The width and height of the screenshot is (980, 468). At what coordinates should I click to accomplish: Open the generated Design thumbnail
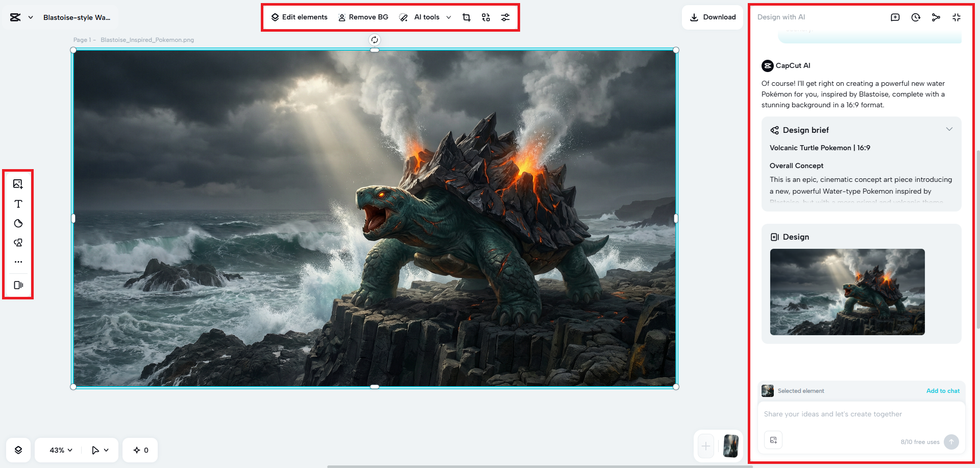(x=847, y=292)
